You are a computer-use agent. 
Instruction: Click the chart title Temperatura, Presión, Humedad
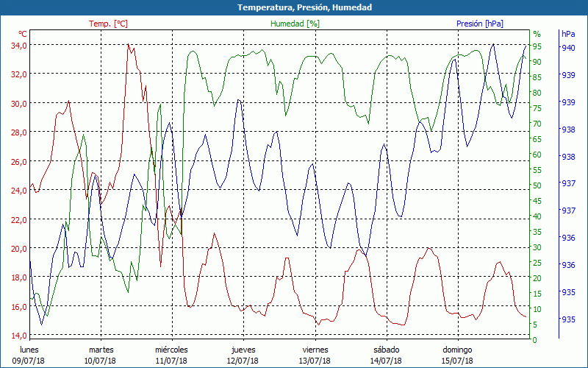(x=304, y=7)
